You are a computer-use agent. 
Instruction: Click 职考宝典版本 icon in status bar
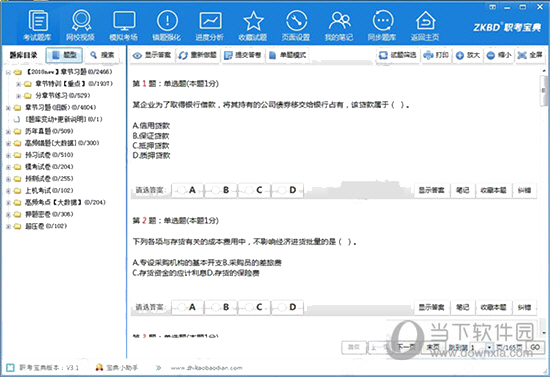click(11, 367)
